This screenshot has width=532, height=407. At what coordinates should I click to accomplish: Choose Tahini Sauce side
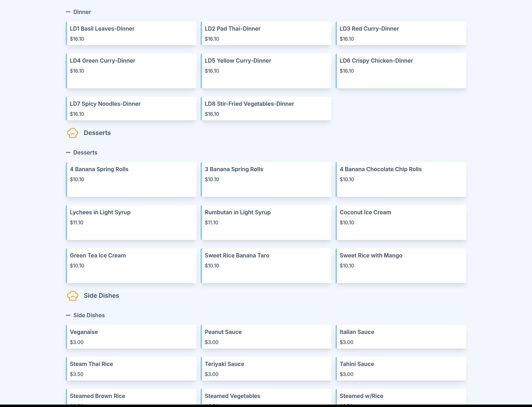[x=401, y=369]
